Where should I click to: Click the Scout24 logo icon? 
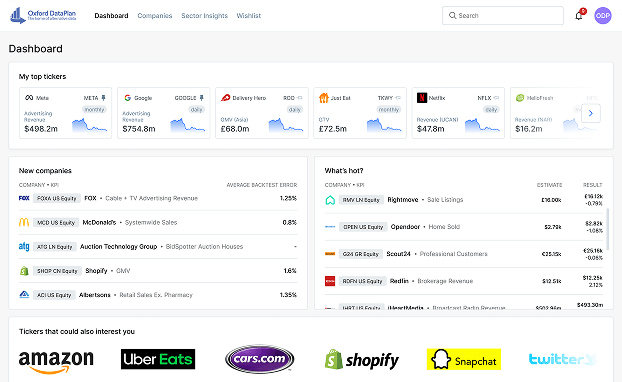(330, 254)
